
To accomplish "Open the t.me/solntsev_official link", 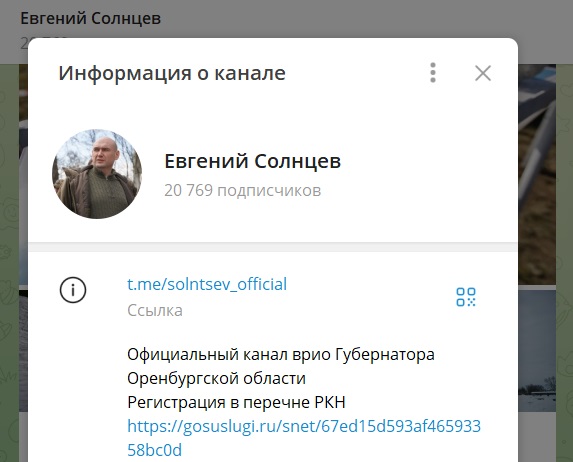I will 207,284.
